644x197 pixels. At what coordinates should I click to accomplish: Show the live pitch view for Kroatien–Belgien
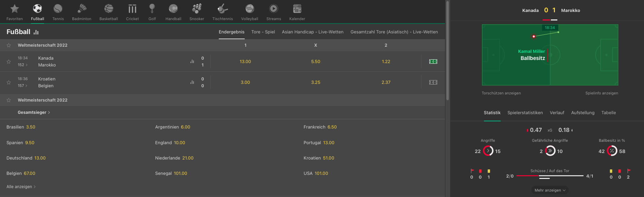click(433, 82)
